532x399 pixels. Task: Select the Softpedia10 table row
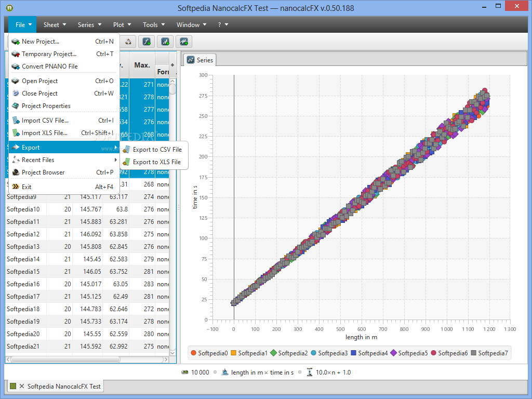coord(87,209)
